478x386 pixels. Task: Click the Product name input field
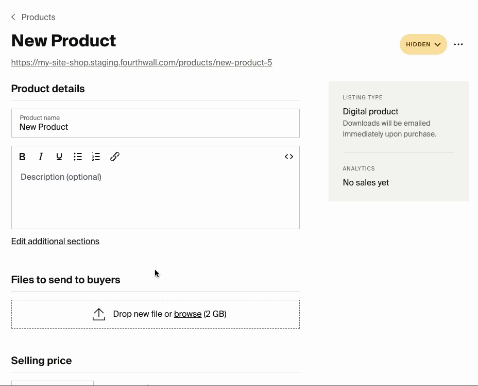[x=155, y=123]
